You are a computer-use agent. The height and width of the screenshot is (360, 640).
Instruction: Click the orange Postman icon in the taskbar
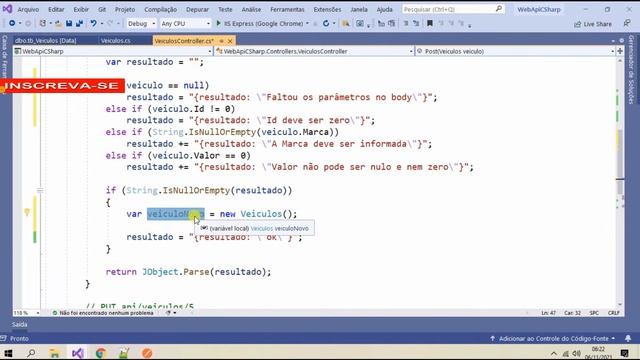(147, 353)
